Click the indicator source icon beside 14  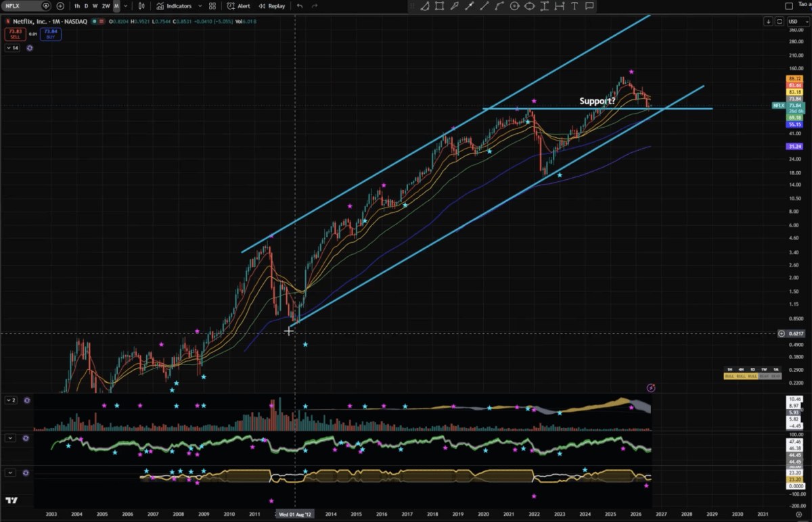coord(30,48)
